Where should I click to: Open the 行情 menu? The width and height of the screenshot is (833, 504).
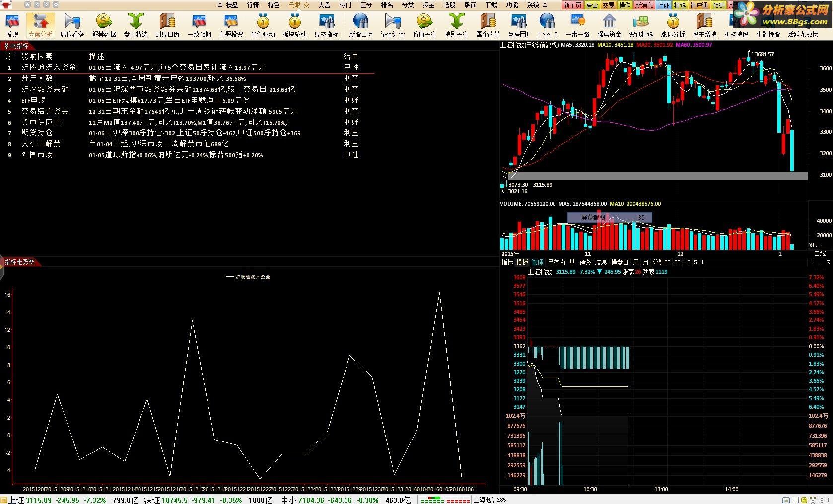click(x=253, y=5)
